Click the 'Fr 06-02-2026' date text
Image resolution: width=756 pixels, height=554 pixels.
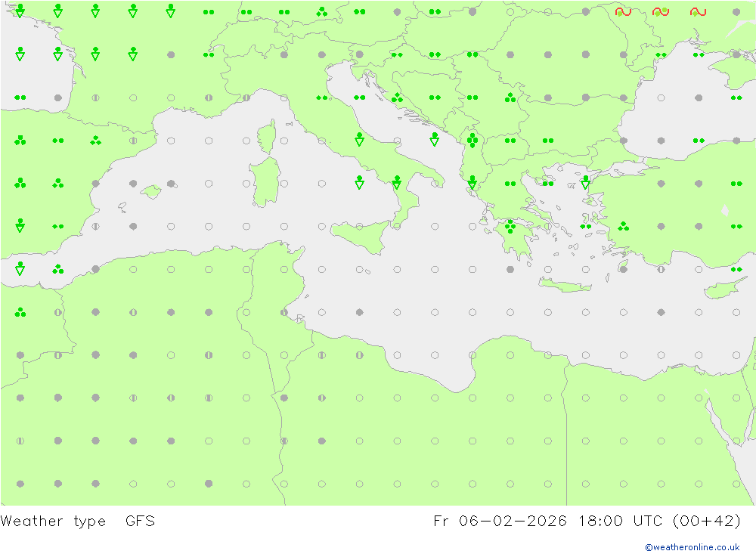(x=500, y=521)
